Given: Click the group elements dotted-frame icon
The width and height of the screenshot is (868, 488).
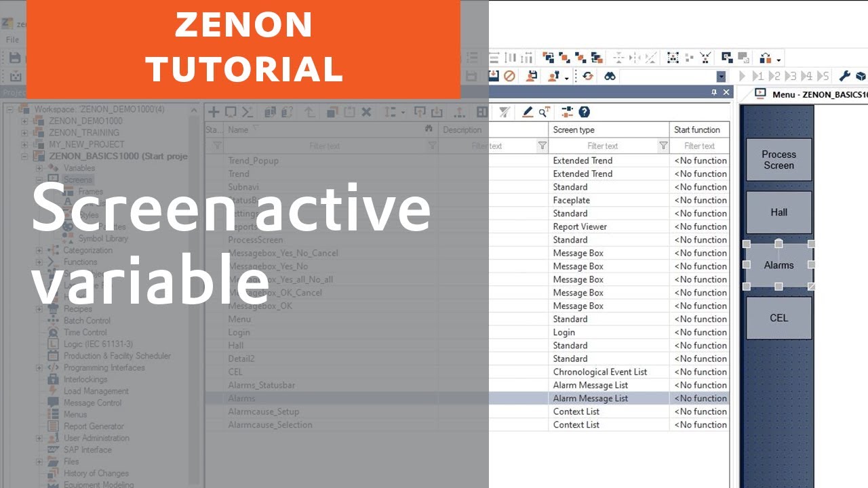Looking at the screenshot, I should click(x=673, y=58).
